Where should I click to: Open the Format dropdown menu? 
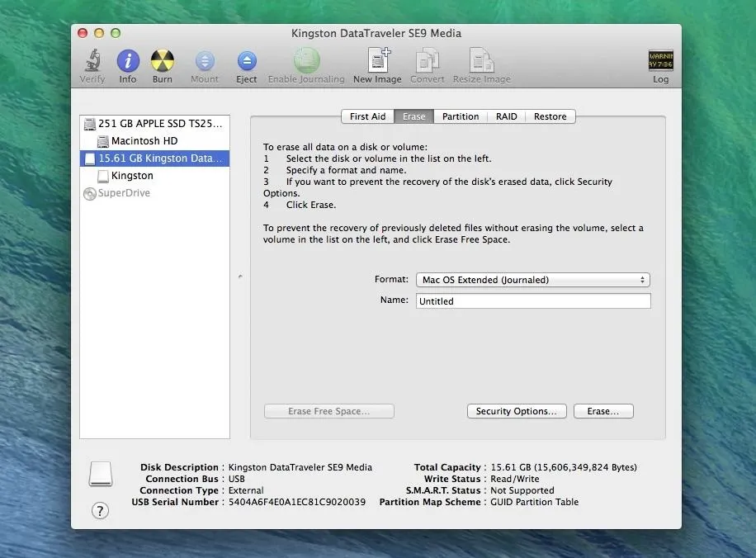pos(532,280)
